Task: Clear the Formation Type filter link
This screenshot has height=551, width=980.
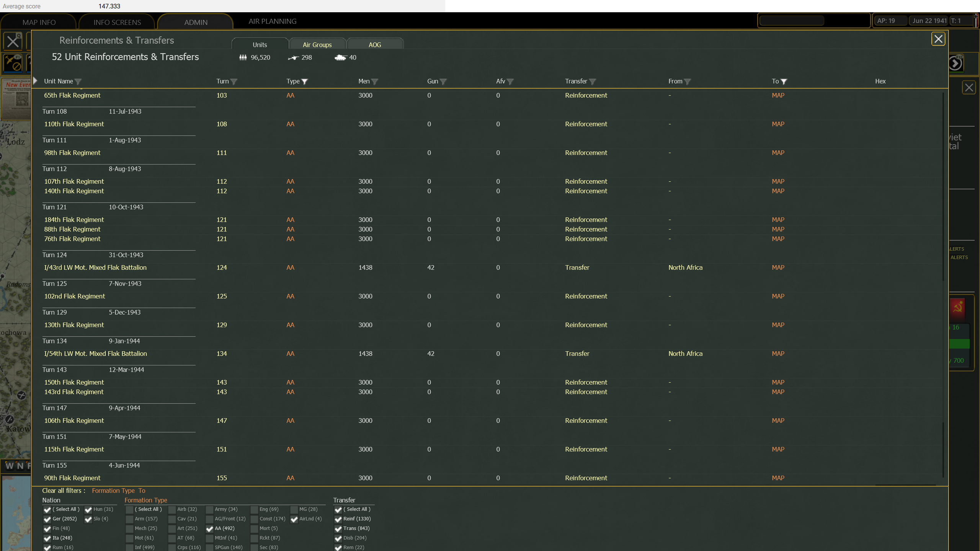Action: 113,491
